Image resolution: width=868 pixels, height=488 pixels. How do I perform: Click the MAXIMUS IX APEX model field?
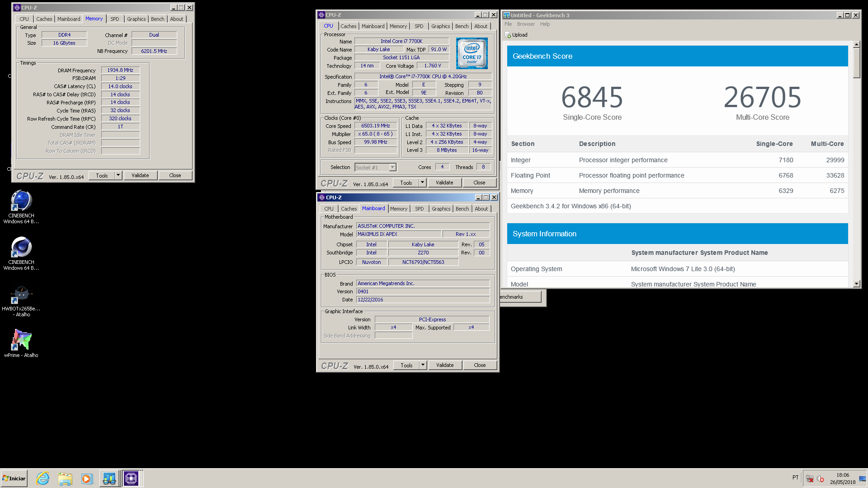(398, 234)
